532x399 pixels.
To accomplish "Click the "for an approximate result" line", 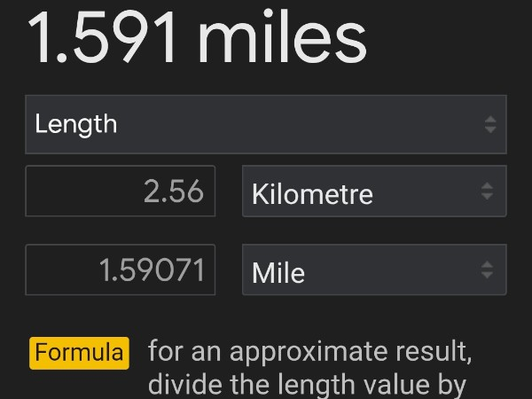I will pos(309,352).
